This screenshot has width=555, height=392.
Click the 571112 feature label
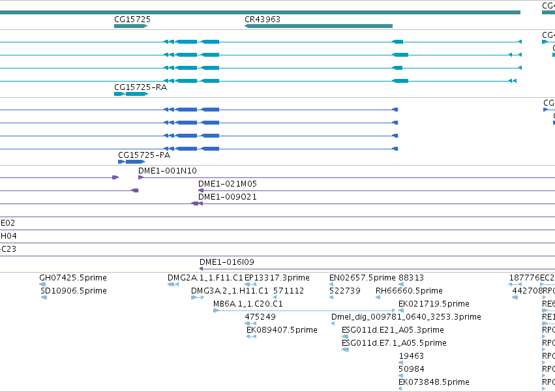(288, 291)
